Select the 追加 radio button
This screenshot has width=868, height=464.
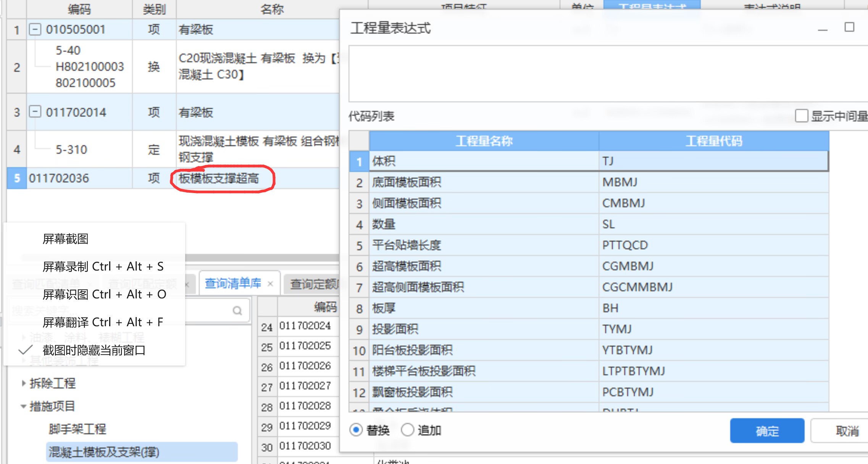(x=408, y=430)
